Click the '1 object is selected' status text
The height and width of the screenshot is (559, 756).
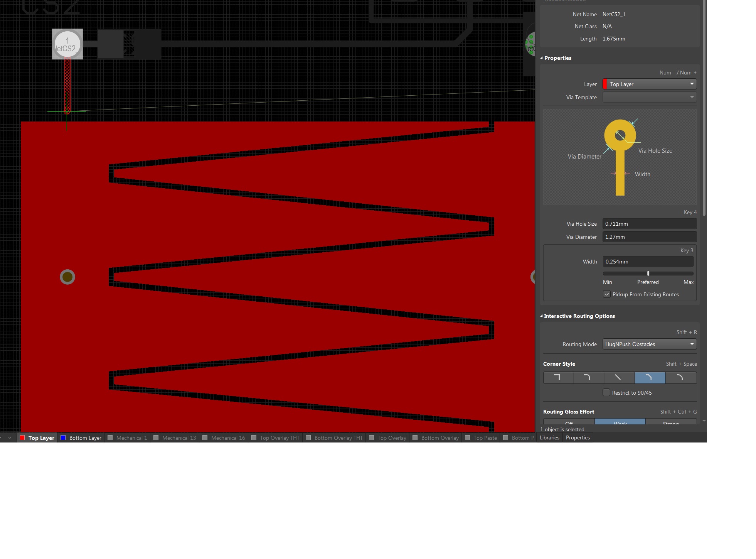pyautogui.click(x=562, y=429)
